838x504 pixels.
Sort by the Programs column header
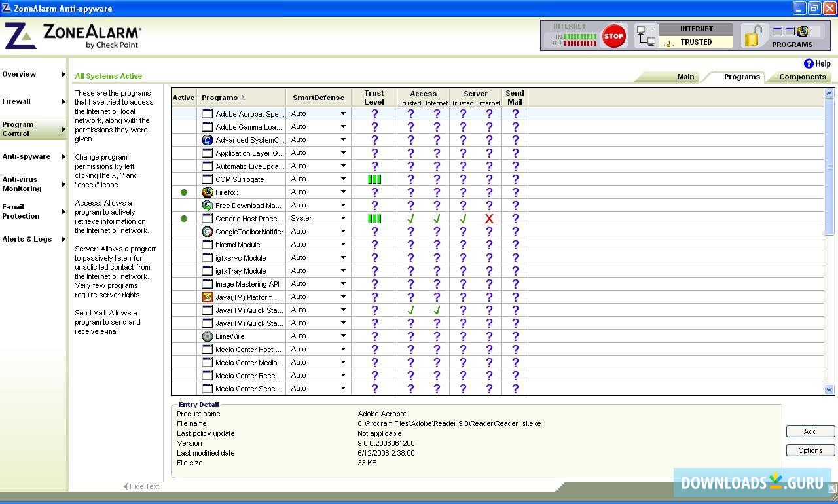tap(242, 98)
